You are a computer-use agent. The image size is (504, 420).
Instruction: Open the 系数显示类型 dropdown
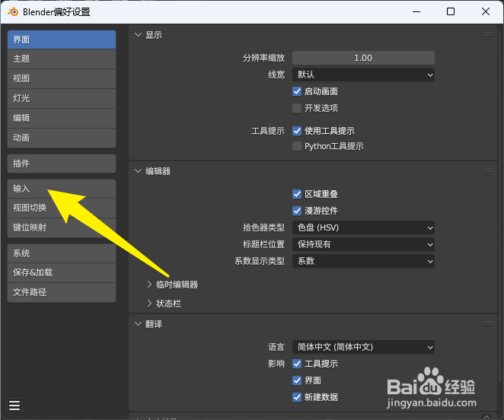coord(363,261)
